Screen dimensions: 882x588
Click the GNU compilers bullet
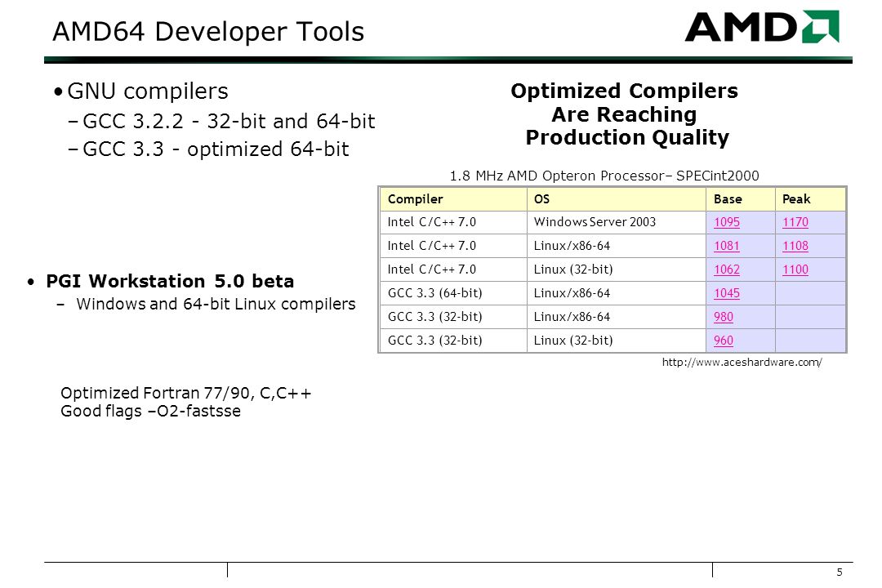(x=147, y=91)
